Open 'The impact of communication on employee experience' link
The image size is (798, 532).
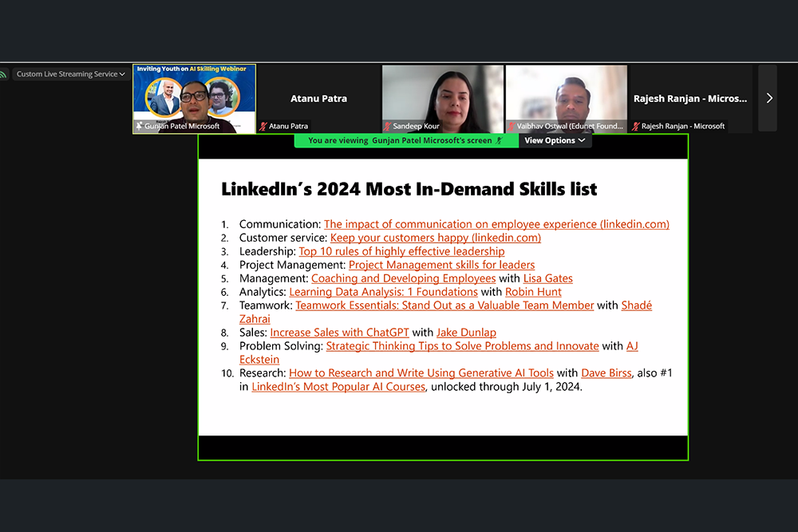496,224
